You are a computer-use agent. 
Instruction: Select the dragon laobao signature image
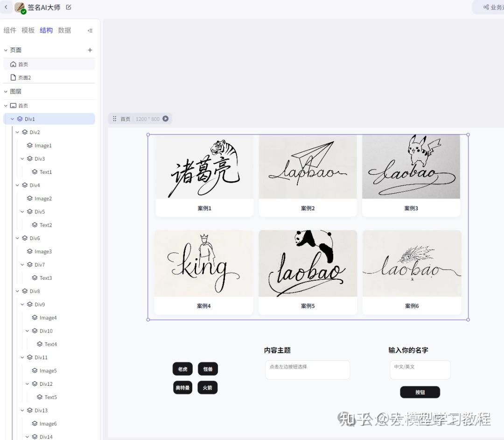tap(412, 263)
